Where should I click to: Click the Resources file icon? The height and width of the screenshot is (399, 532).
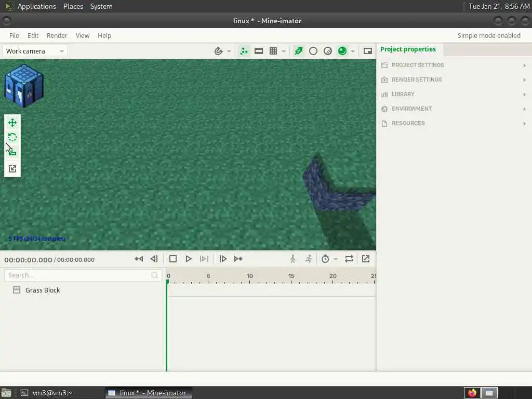click(384, 124)
